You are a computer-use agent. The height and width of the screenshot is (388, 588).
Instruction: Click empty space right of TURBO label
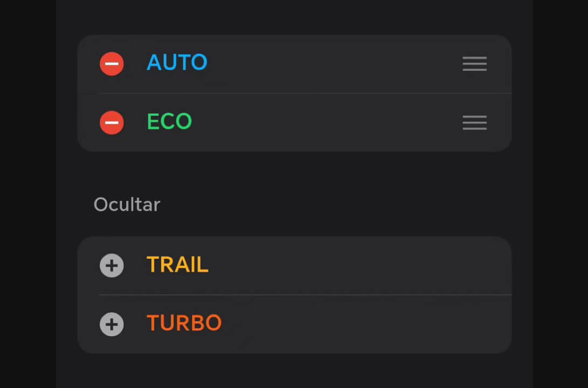(x=351, y=324)
